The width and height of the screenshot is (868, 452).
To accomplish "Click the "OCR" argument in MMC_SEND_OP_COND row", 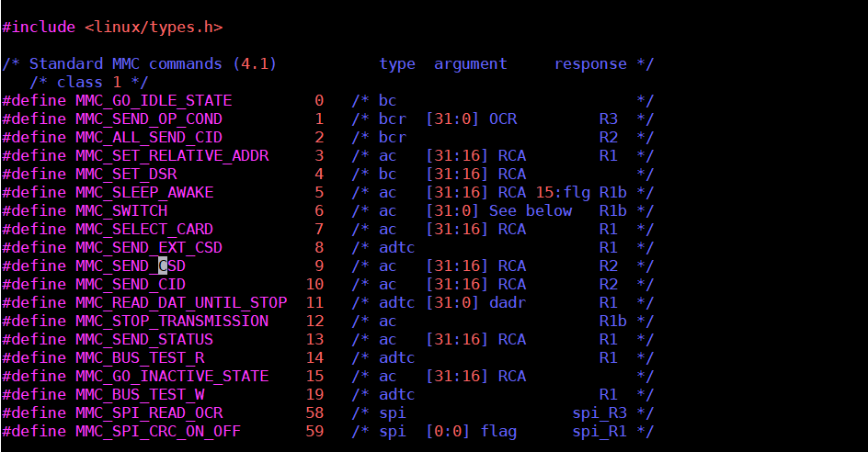I will click(x=503, y=119).
